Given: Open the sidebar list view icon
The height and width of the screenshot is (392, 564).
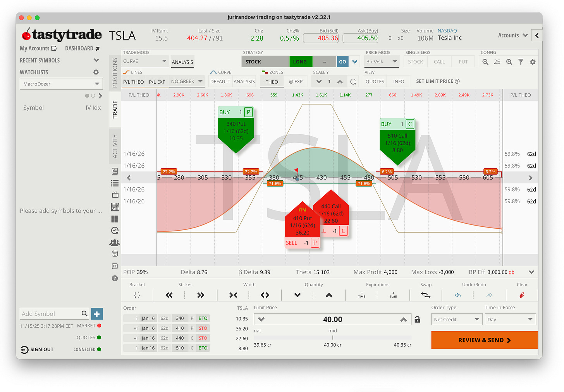Looking at the screenshot, I should tap(115, 183).
